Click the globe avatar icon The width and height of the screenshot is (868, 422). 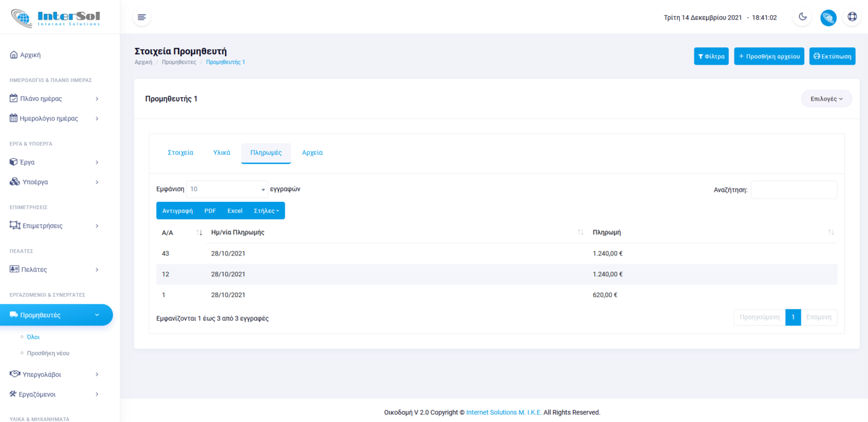click(828, 17)
